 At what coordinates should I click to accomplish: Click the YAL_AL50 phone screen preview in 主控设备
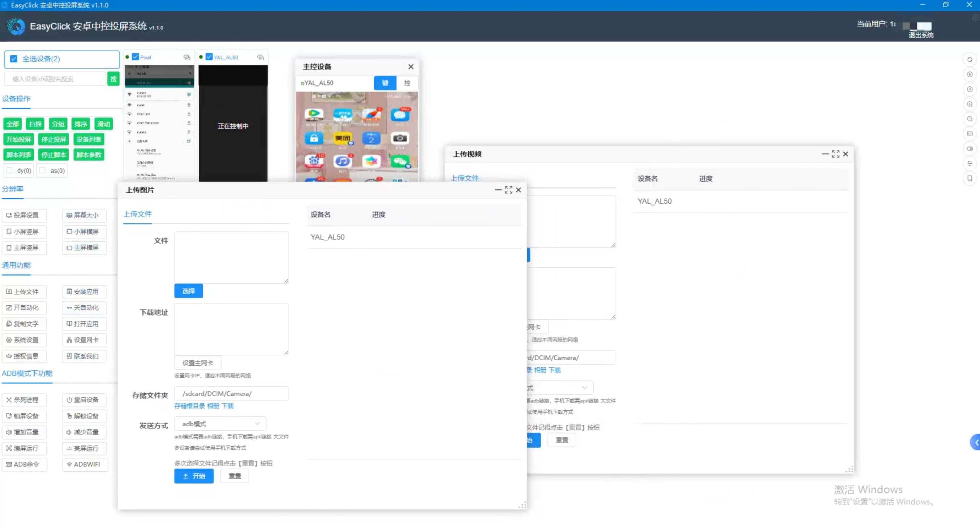point(357,136)
